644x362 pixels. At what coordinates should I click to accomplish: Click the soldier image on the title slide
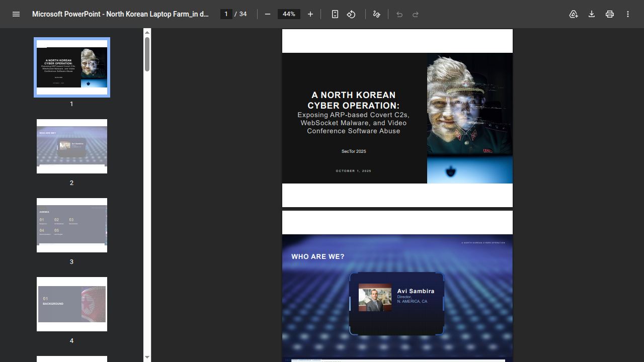click(470, 118)
